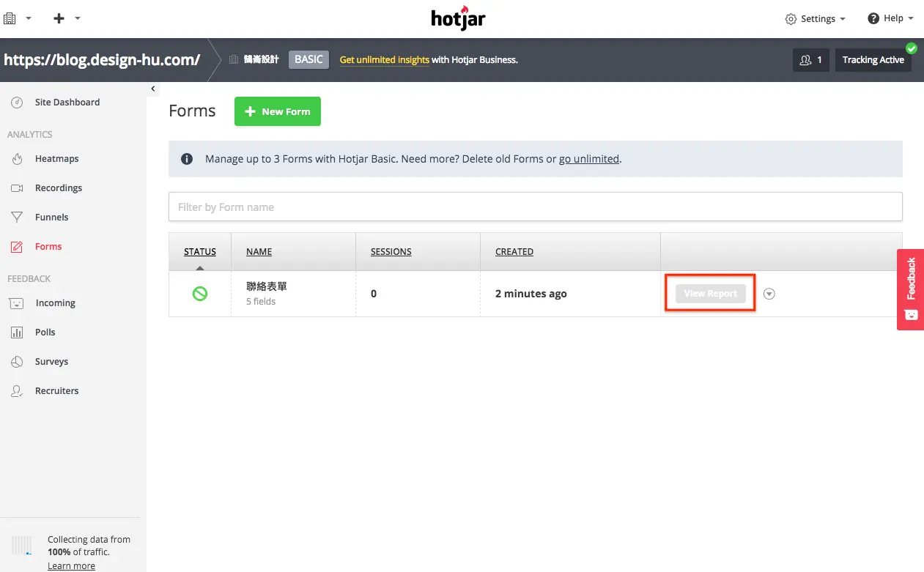Image resolution: width=924 pixels, height=572 pixels.
Task: Open the red Feedback side tab
Action: point(911,289)
